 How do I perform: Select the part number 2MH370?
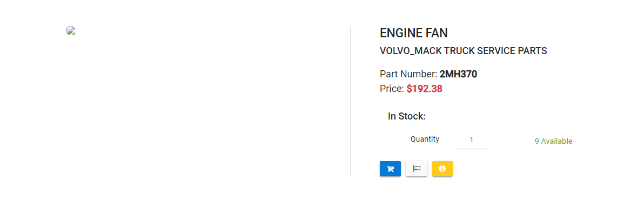(458, 75)
